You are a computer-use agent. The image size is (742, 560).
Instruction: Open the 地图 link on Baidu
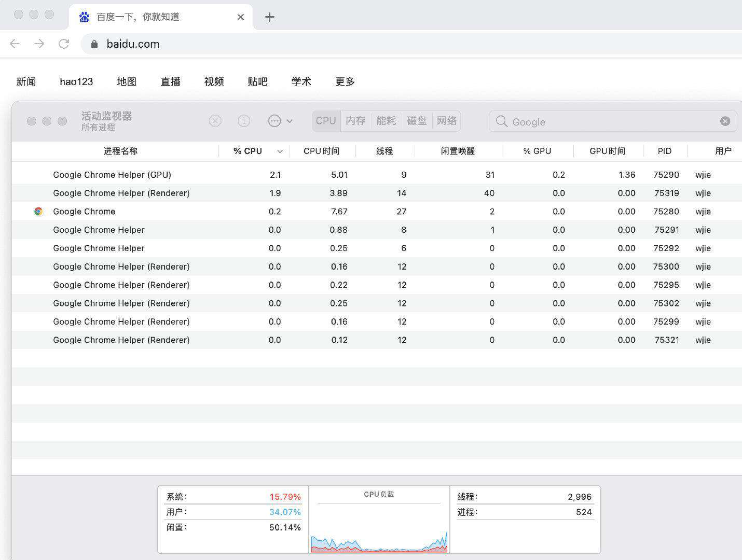pos(127,81)
